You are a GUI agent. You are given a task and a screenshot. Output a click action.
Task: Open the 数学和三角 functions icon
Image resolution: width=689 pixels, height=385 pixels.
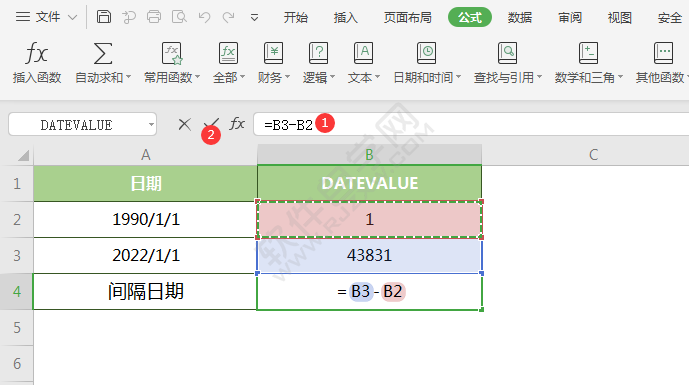(x=588, y=53)
